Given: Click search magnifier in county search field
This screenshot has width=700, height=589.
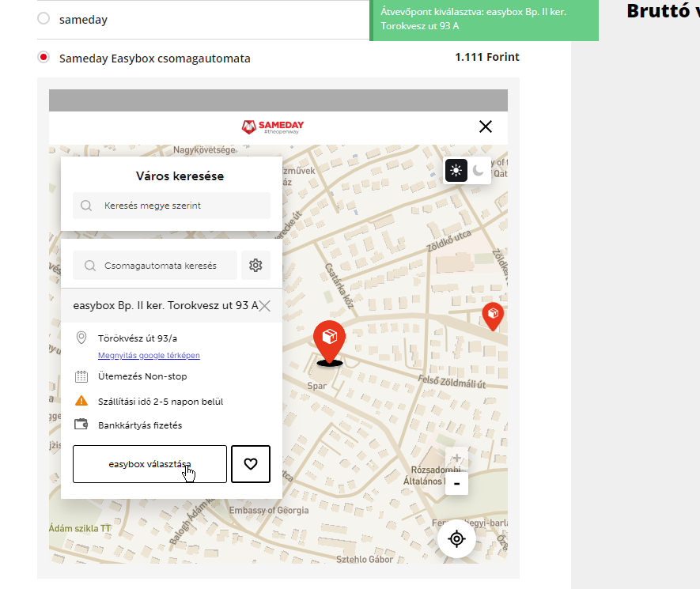Looking at the screenshot, I should [x=86, y=206].
